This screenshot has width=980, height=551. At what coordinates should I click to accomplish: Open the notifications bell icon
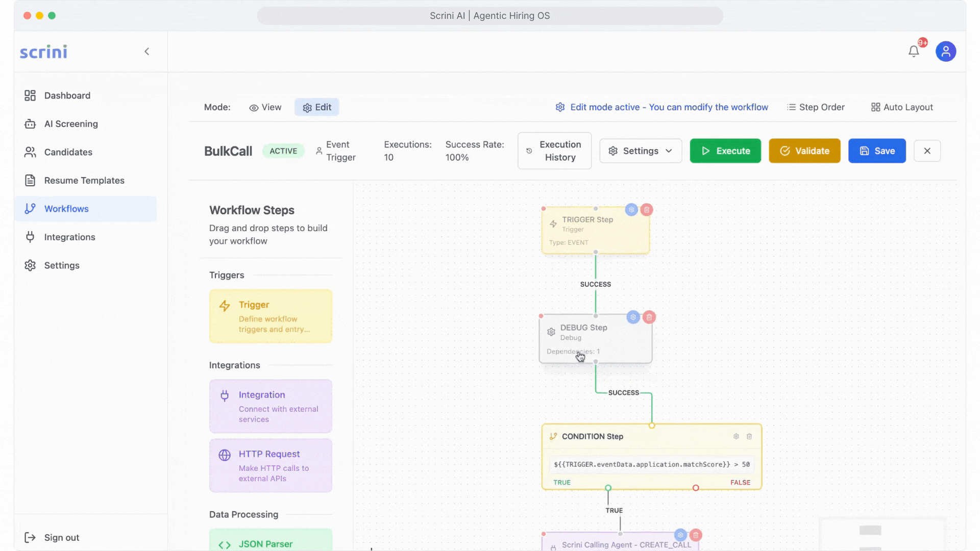coord(914,52)
